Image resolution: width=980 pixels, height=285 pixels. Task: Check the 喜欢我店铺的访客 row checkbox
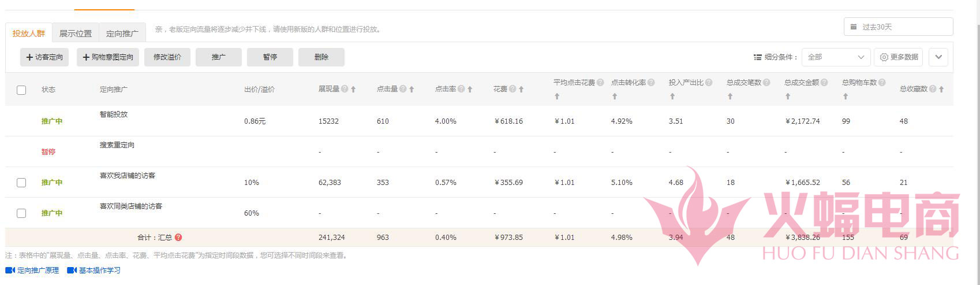(21, 183)
